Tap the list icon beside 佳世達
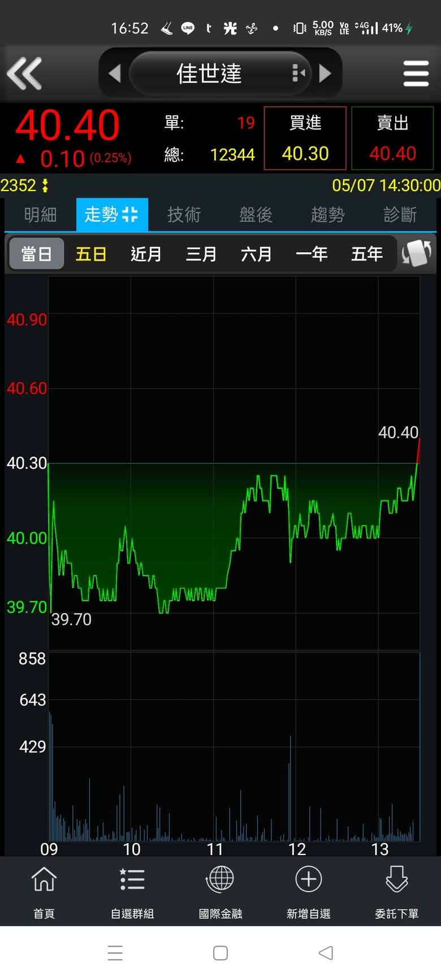This screenshot has height=980, width=441. tap(299, 74)
